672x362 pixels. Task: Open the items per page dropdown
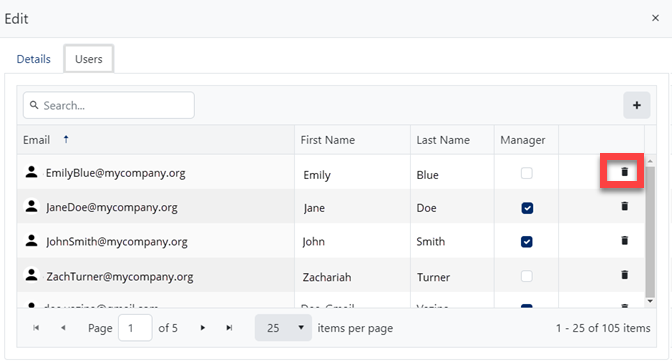pyautogui.click(x=283, y=328)
